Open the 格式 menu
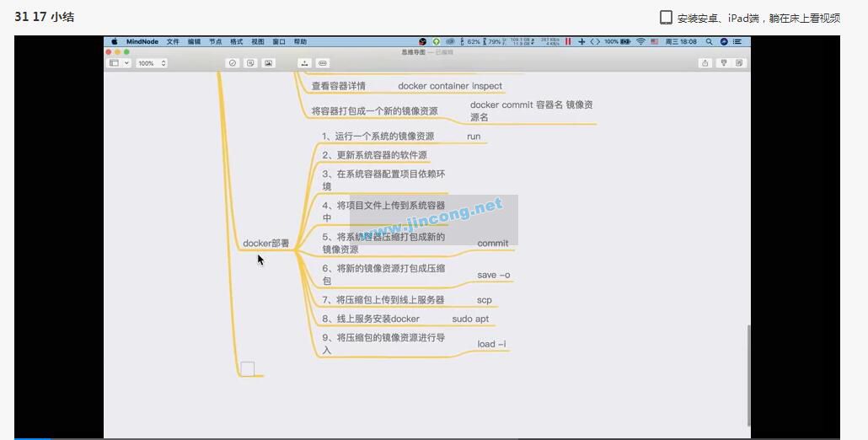The width and height of the screenshot is (868, 440). coord(236,41)
